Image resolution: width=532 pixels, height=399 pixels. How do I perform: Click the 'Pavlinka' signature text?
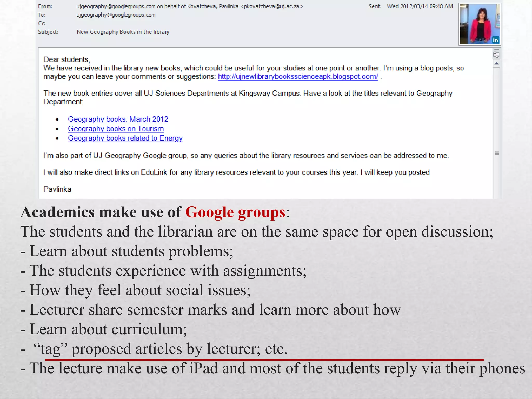click(57, 189)
